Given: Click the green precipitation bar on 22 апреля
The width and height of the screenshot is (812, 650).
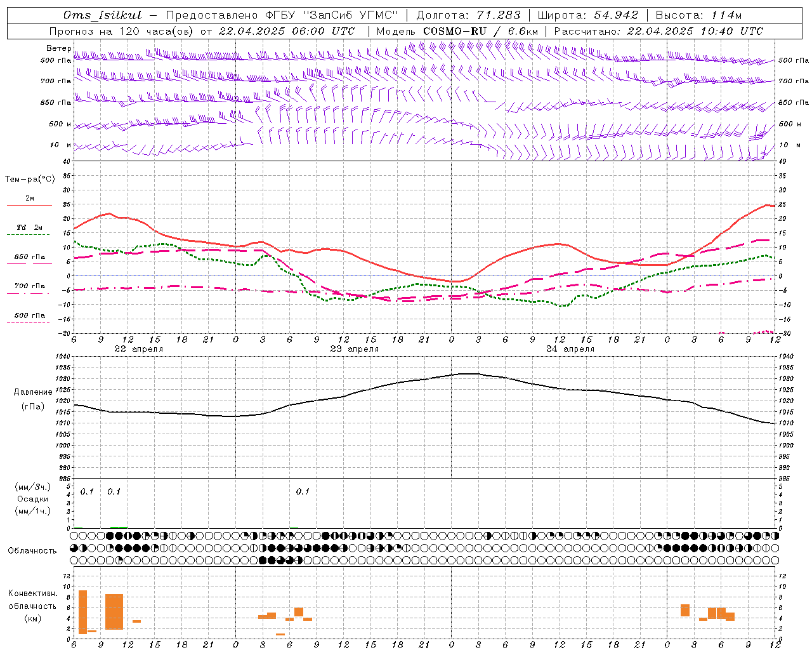Looking at the screenshot, I should 119,527.
